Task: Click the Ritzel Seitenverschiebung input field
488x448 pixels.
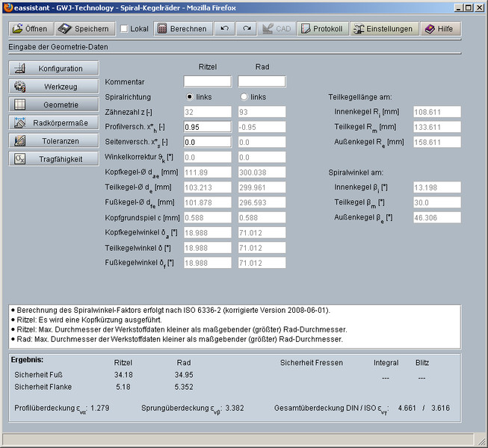Action: tap(208, 142)
